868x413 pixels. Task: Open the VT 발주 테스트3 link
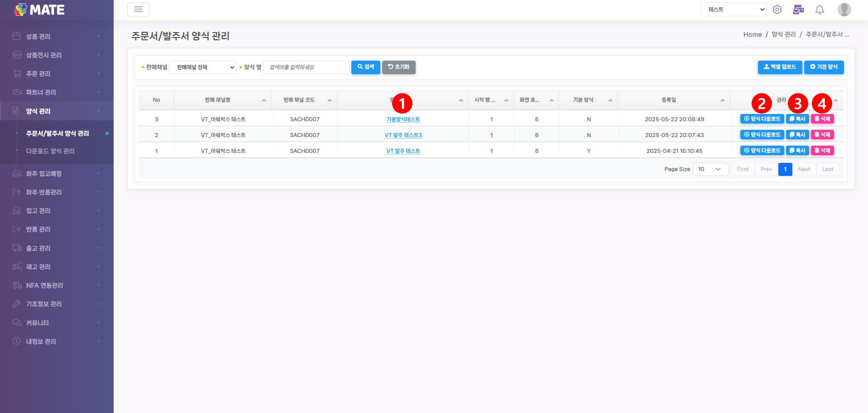click(403, 135)
